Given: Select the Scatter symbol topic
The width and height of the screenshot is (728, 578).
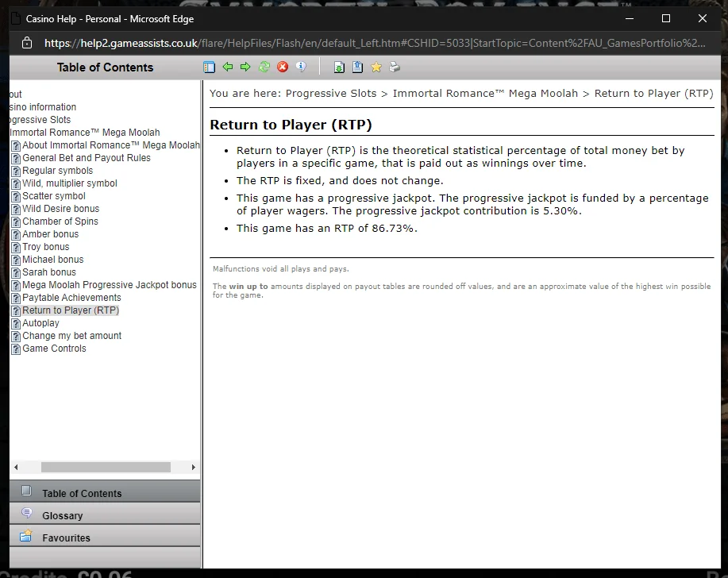Looking at the screenshot, I should [x=54, y=196].
